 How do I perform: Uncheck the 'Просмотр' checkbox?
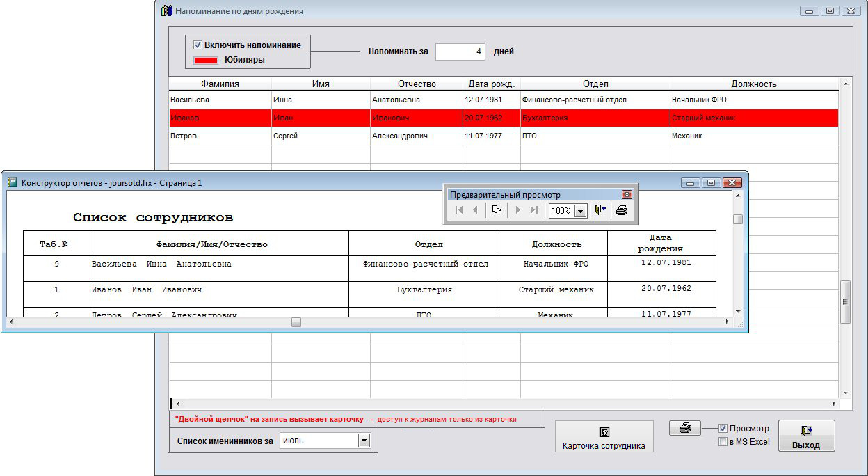723,429
